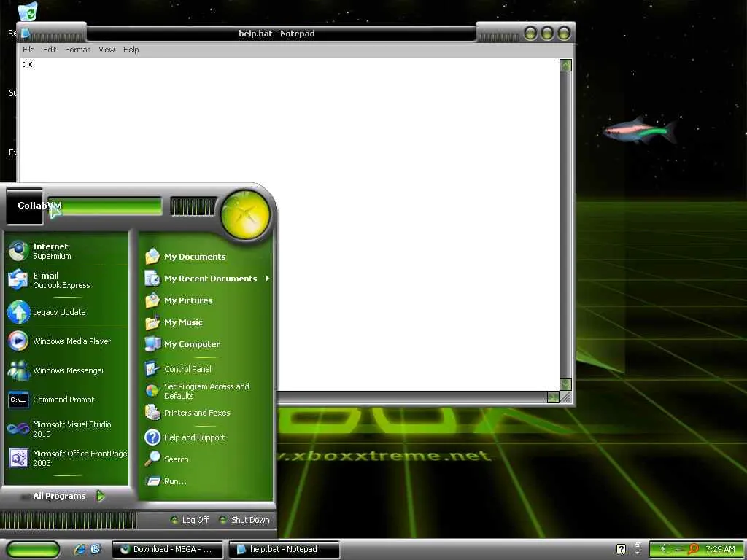Click Notepad horizontal scrollbar right arrow
Screen dimensions: 747x560
click(553, 397)
